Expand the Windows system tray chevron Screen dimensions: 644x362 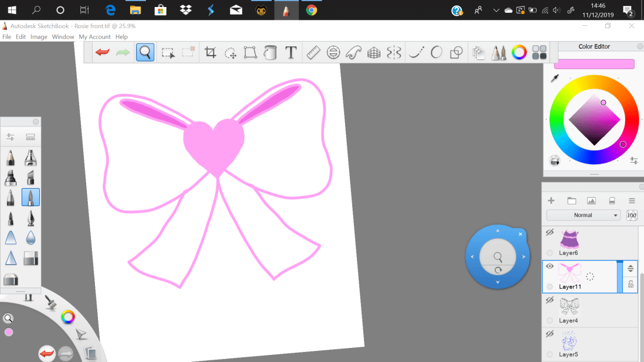point(496,10)
